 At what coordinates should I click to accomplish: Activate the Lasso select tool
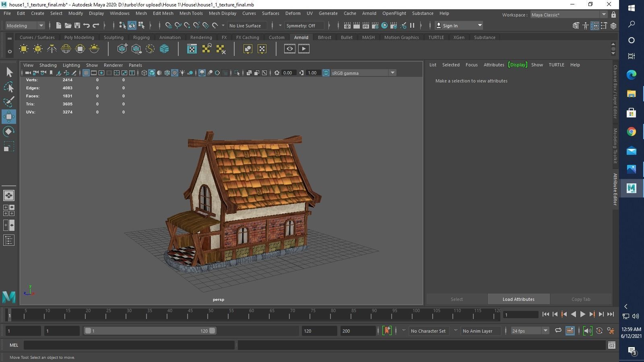pos(9,87)
